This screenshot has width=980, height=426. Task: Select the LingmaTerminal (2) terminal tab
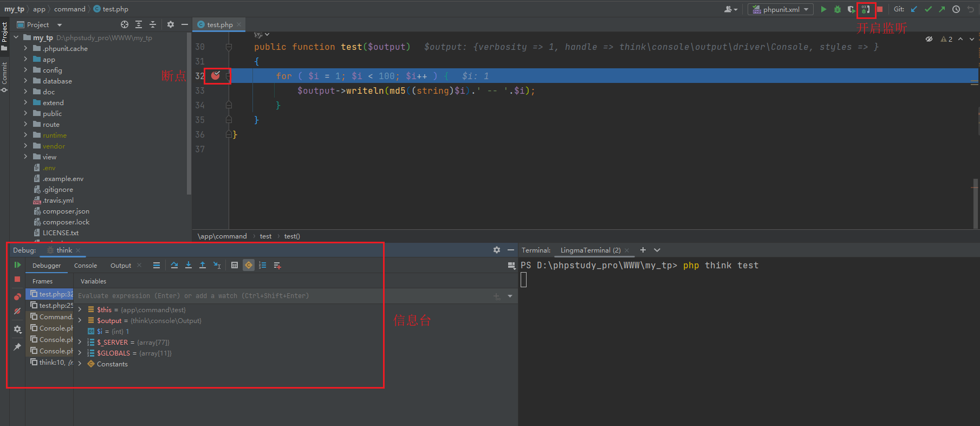coord(590,250)
